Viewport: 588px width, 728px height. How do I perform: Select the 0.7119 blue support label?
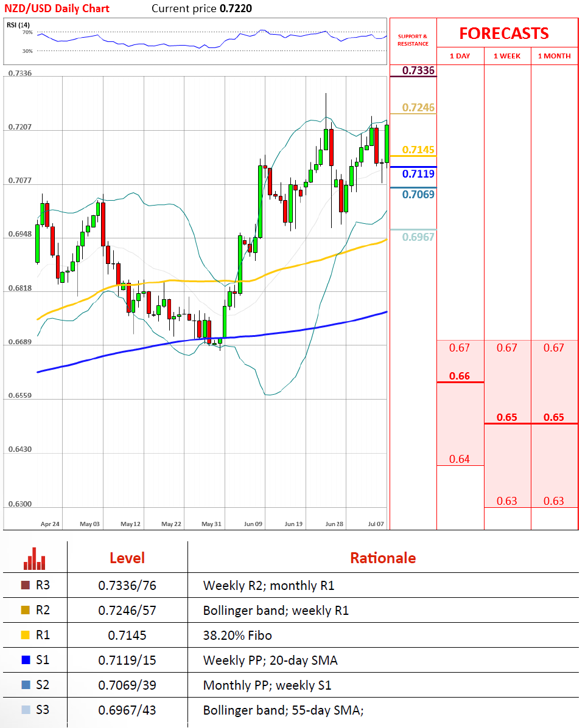tap(419, 174)
